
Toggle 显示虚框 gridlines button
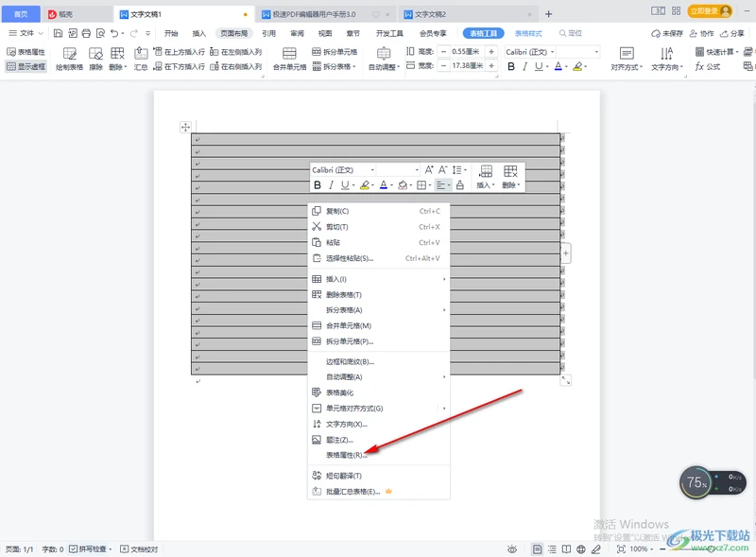(x=26, y=66)
